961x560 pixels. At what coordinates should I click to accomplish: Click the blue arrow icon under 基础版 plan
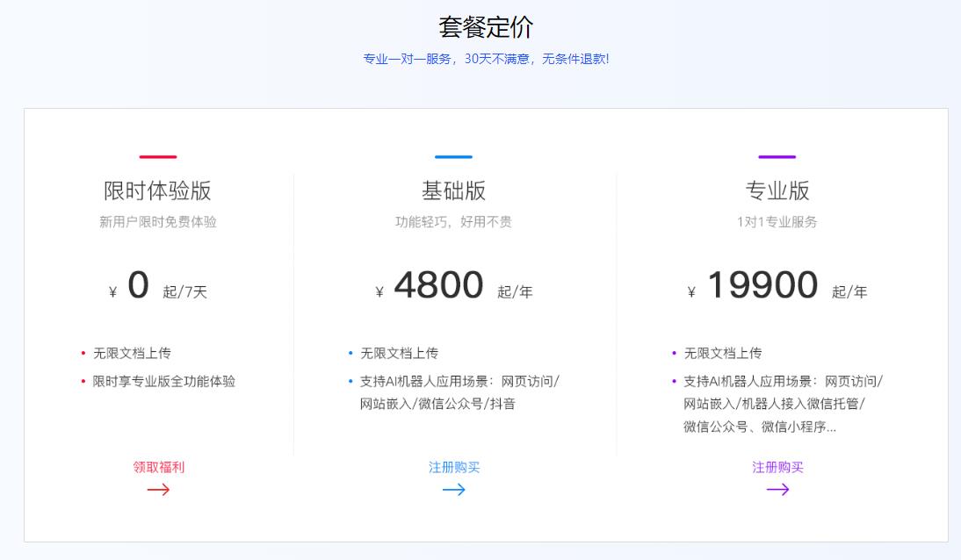pos(454,491)
